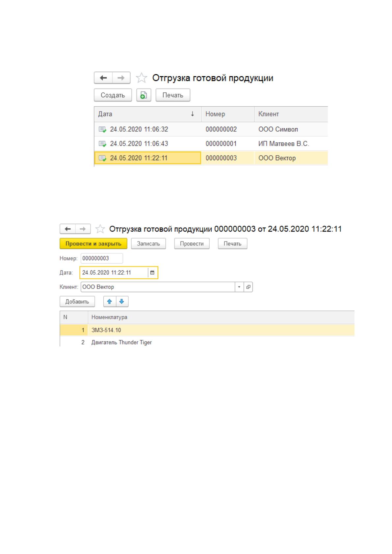Move row down with blue down arrow
This screenshot has width=392, height=554.
point(122,301)
